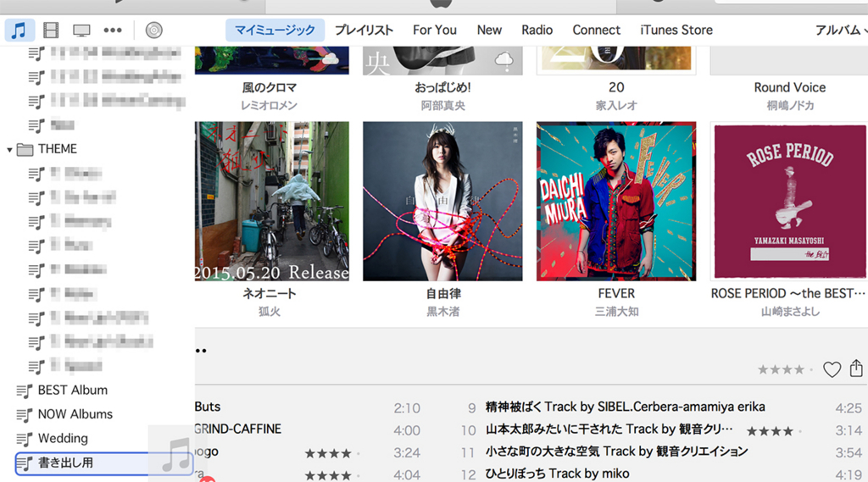This screenshot has width=868, height=482.
Task: Open the TV Shows library icon
Action: pyautogui.click(x=81, y=30)
